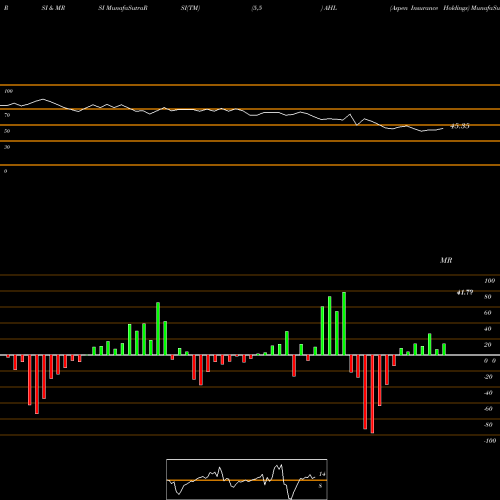Open the mini overview chart thumbnail at bottom
Screen dimensions: 500x500
(247, 479)
